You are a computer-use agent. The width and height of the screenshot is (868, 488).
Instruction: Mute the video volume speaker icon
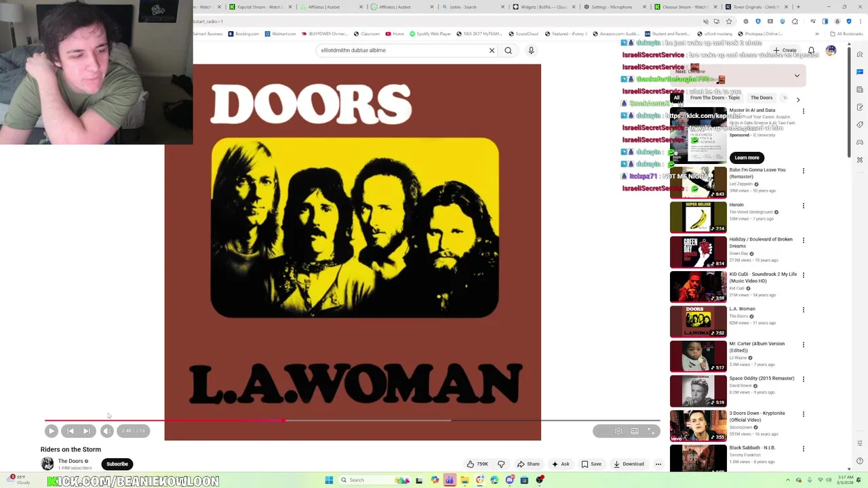point(107,431)
